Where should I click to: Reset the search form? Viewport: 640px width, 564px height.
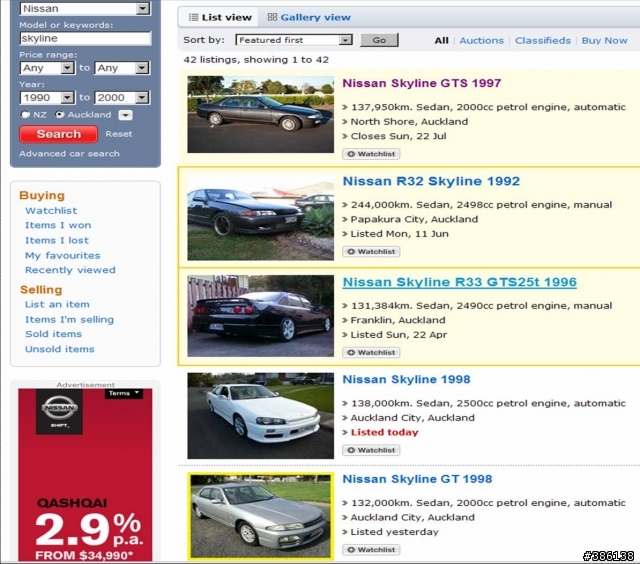click(119, 134)
